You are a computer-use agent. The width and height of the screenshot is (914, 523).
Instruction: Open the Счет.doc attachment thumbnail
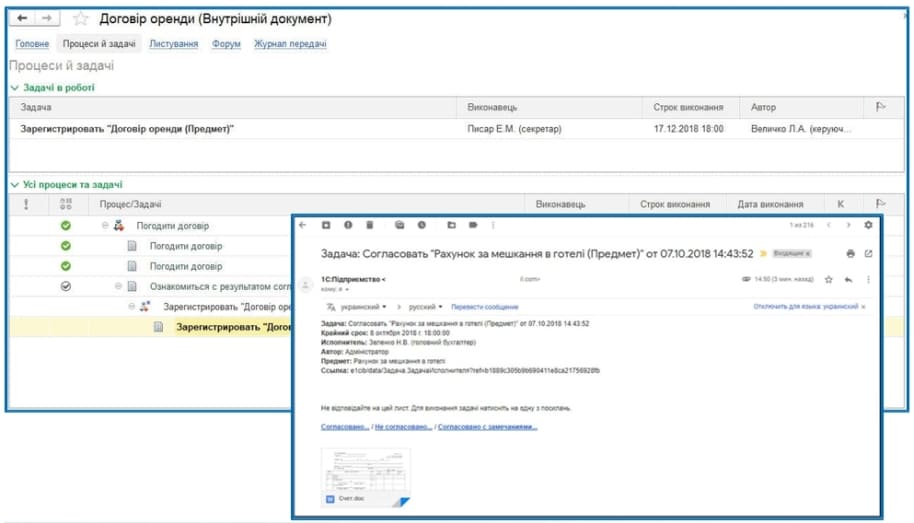point(365,475)
